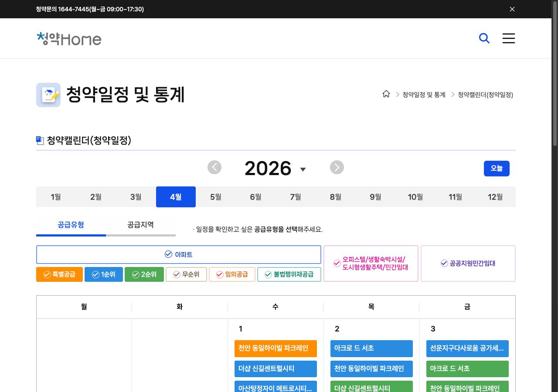Toggle the 공공지원민간임대 filter
Screen dimensions: 558x392
(x=468, y=264)
